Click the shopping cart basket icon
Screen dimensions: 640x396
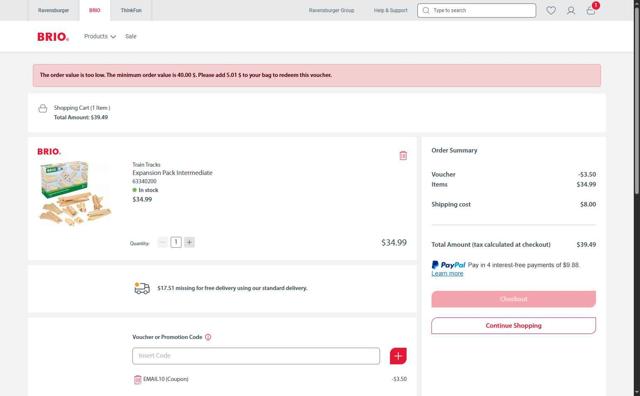point(42,108)
